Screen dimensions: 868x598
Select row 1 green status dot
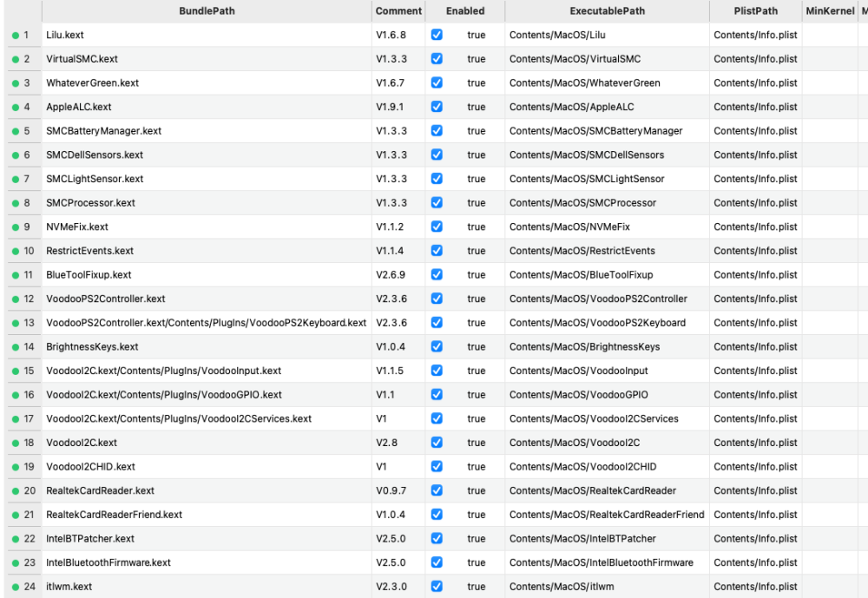point(16,36)
